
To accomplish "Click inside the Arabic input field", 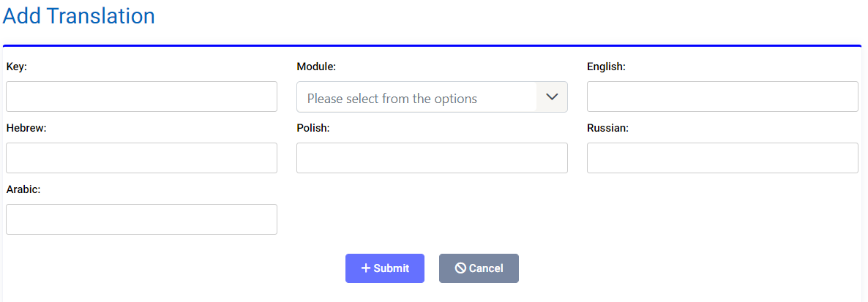I will click(x=141, y=219).
